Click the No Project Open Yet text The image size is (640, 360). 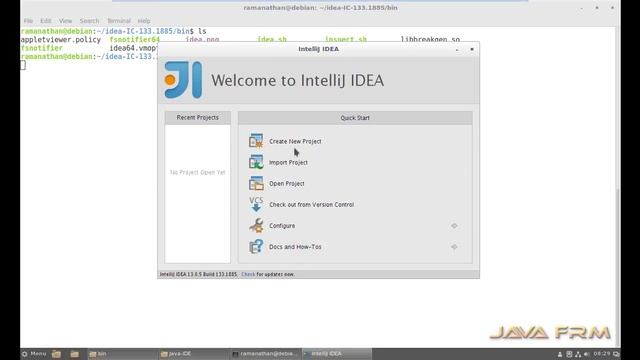coord(198,173)
